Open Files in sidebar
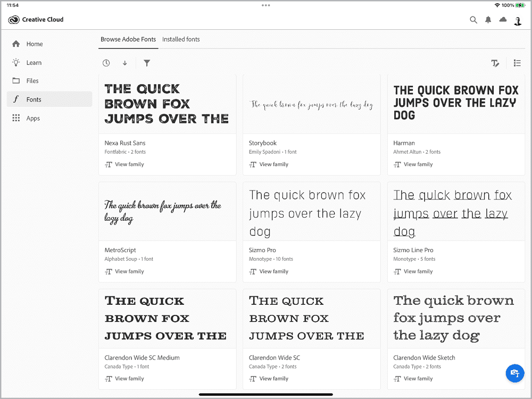532x399 pixels. 49,81
